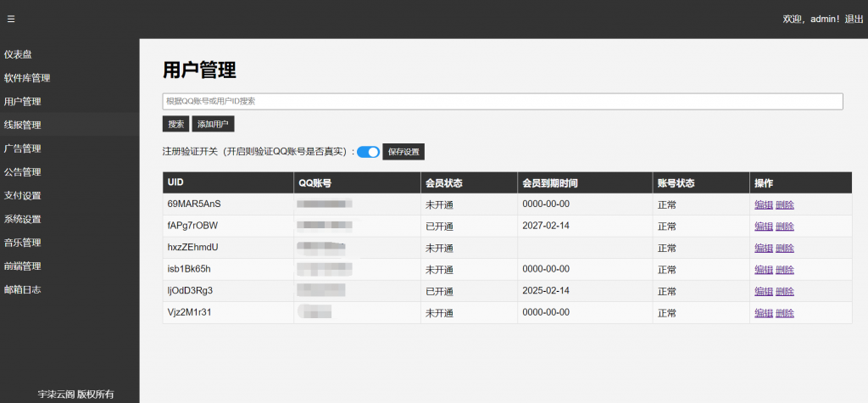Edit user 69MAR5AnS
This screenshot has height=403, width=868.
763,204
